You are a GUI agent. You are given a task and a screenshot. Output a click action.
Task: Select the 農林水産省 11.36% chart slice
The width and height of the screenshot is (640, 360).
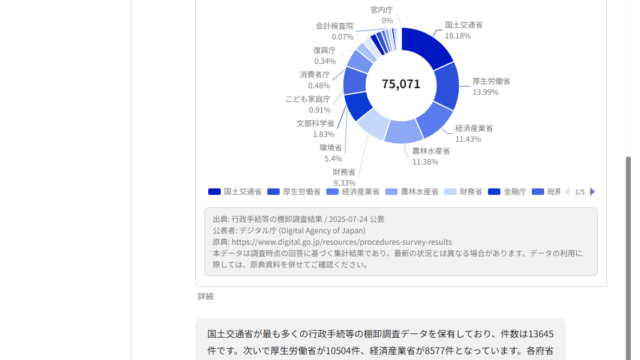point(403,131)
